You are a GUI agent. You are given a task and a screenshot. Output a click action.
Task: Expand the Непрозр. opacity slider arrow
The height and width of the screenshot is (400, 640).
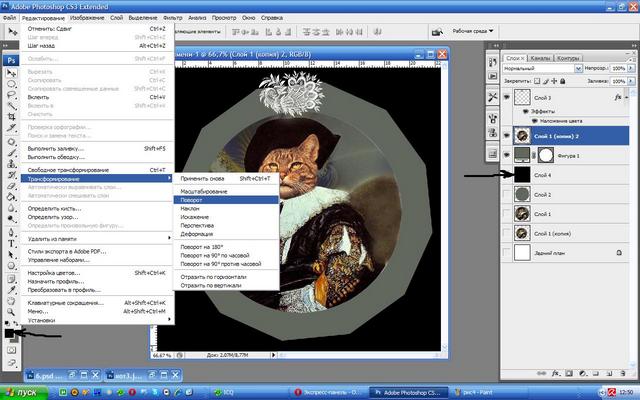click(x=630, y=68)
